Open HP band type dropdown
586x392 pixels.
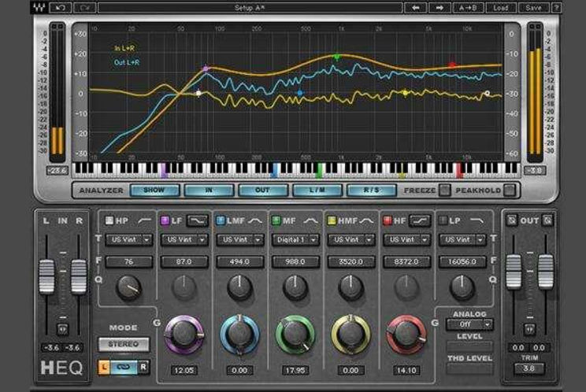click(x=129, y=239)
